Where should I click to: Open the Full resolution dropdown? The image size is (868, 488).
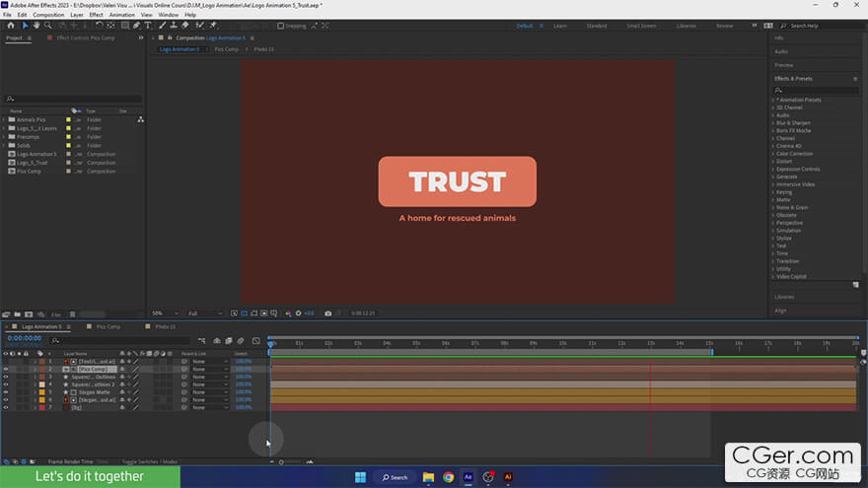205,314
